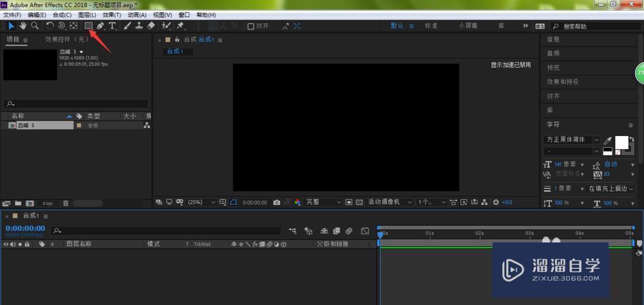Click the interpret footage icon in the Project panel

point(6,203)
